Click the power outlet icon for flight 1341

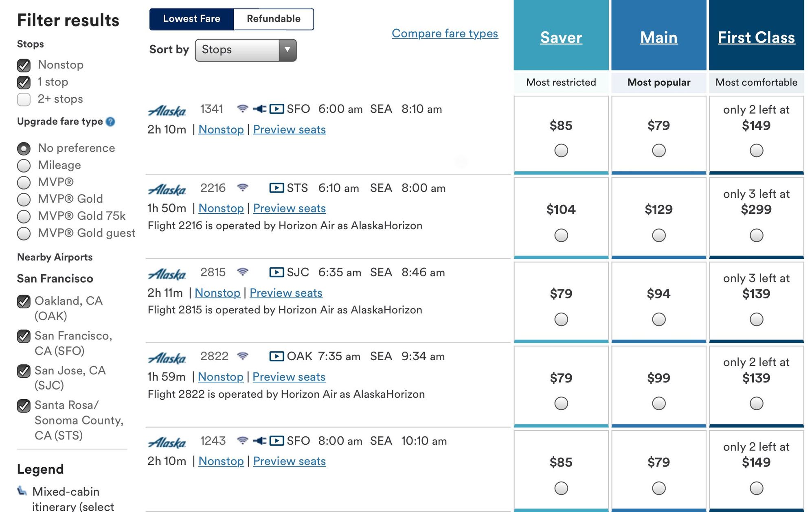pos(259,109)
